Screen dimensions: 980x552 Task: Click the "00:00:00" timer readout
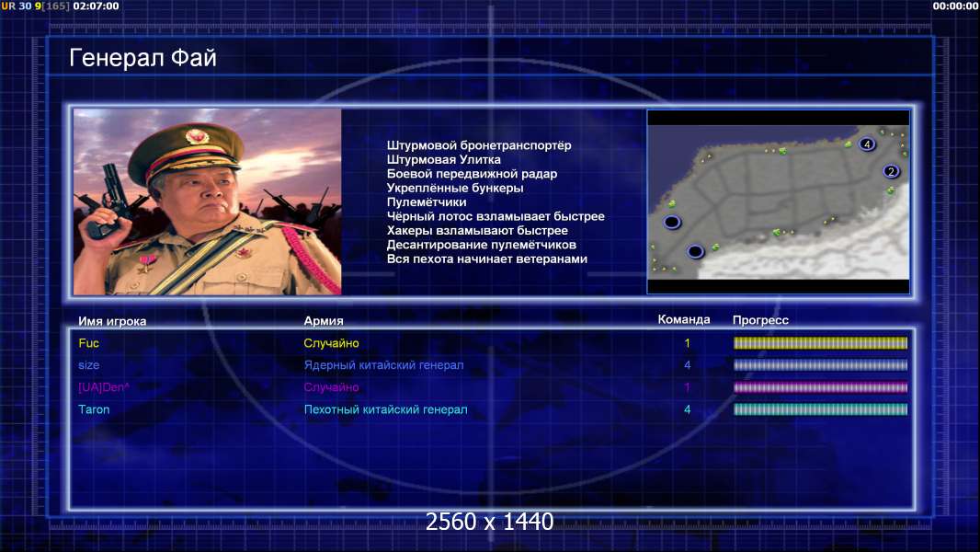coord(955,6)
